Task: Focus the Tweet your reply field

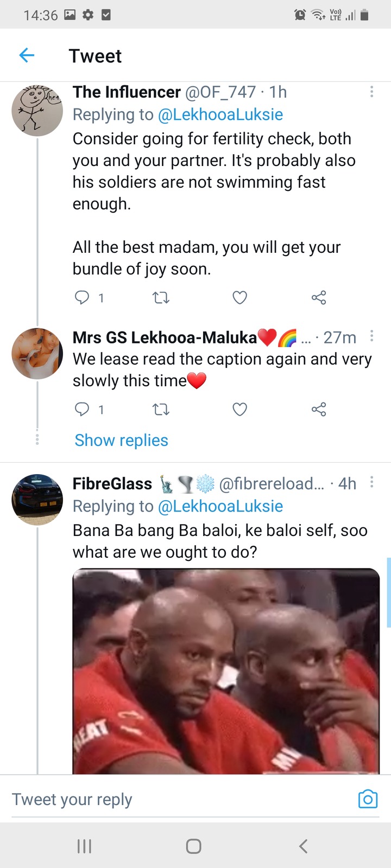Action: (179, 799)
